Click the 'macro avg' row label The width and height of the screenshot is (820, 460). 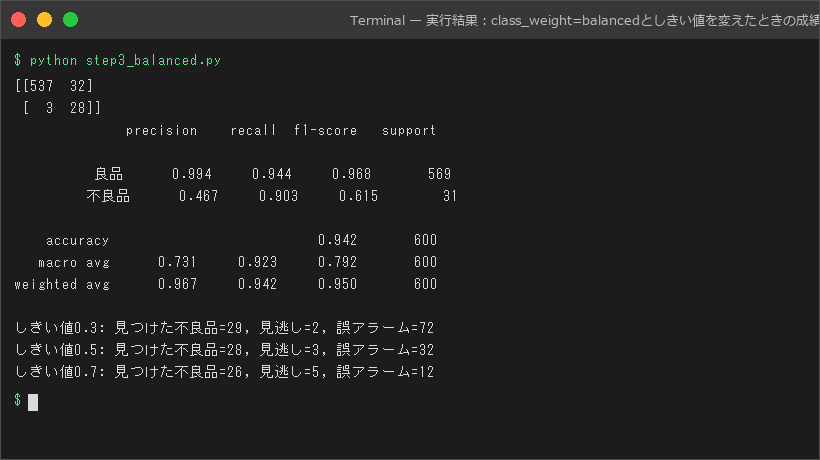(74, 262)
